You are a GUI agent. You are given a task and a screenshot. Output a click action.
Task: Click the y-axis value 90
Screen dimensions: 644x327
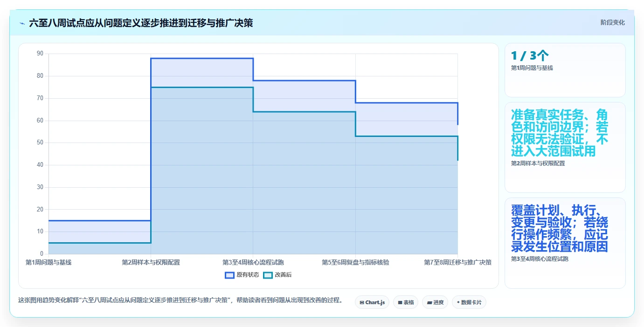point(40,54)
